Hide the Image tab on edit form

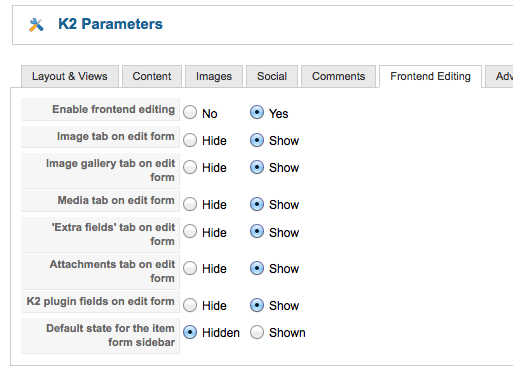(190, 140)
